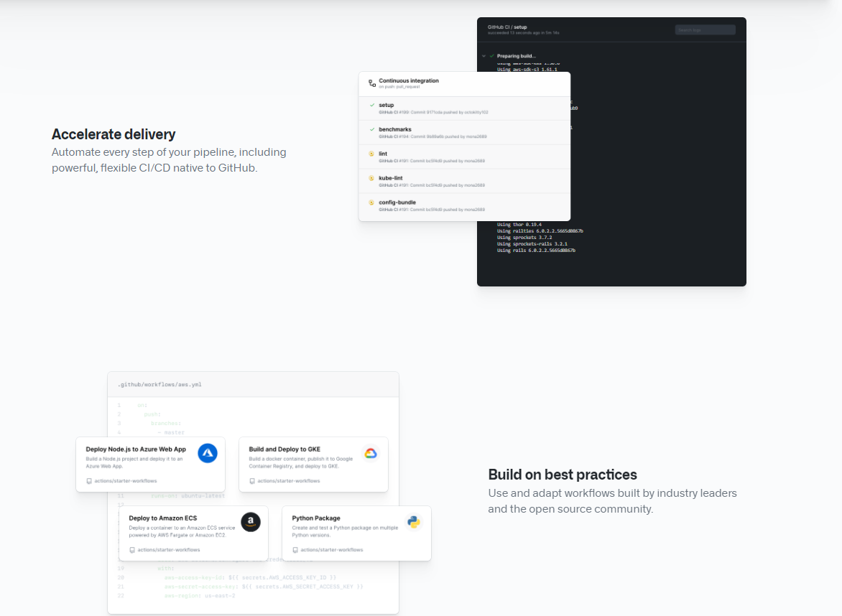The image size is (842, 616).
Task: Click the repo icon on Azure Web App card
Action: pyautogui.click(x=89, y=481)
